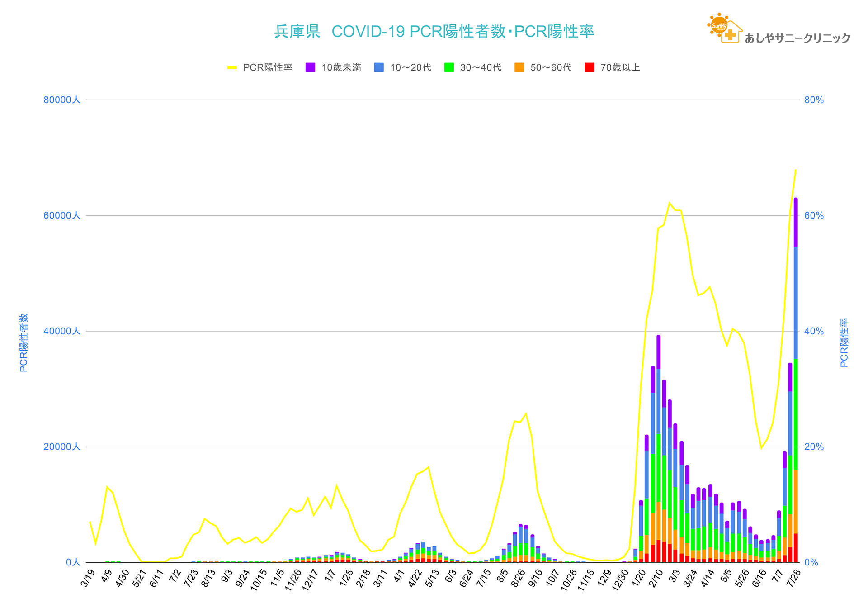Click the Ashiya Sunny Clinic logo icon

pyautogui.click(x=724, y=29)
